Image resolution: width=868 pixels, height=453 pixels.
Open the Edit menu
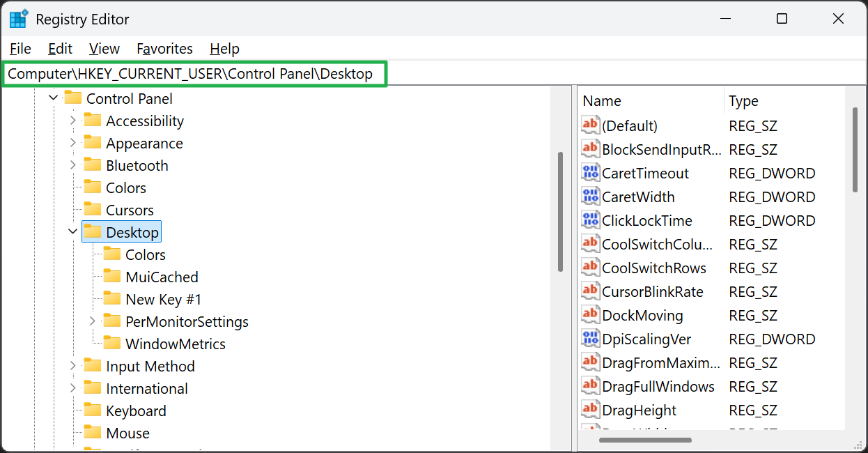60,49
